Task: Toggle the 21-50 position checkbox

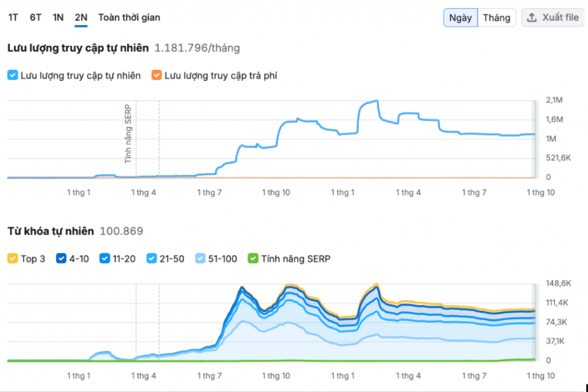Action: pos(152,259)
